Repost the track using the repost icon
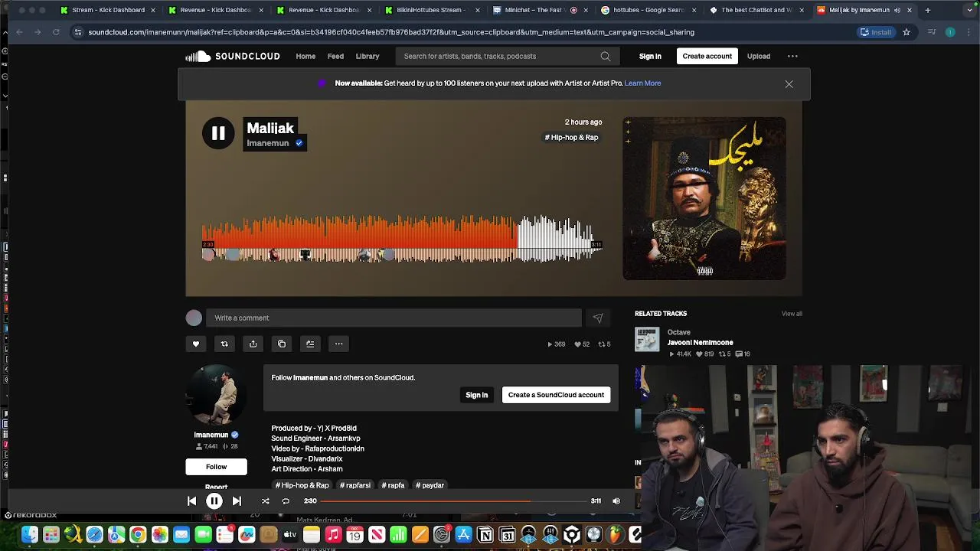The width and height of the screenshot is (980, 551). click(224, 344)
